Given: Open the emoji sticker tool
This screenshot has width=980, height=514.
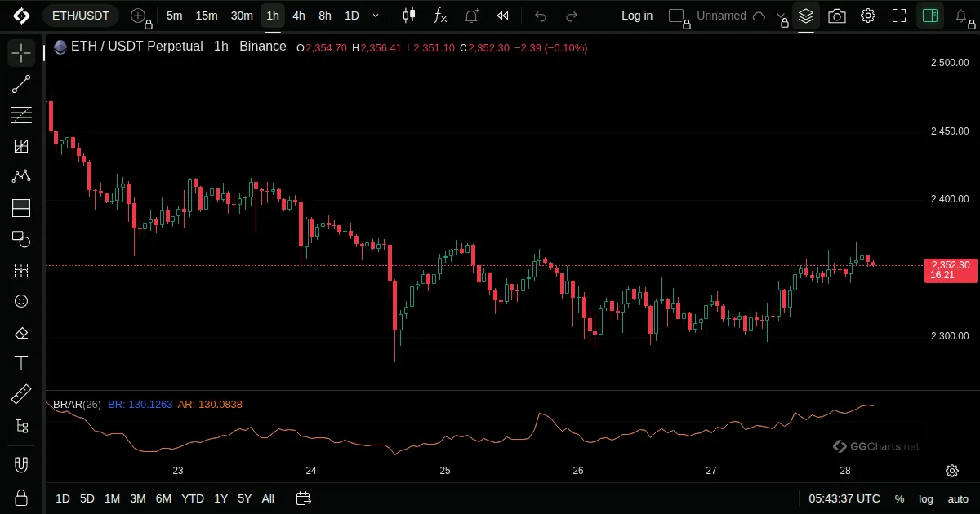Looking at the screenshot, I should pyautogui.click(x=21, y=301).
